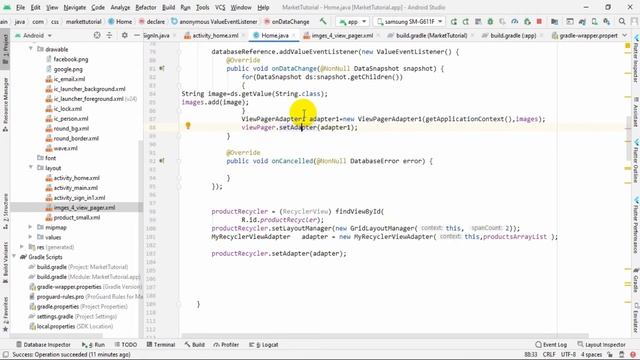Click the green Debug bug icon

(x=490, y=21)
